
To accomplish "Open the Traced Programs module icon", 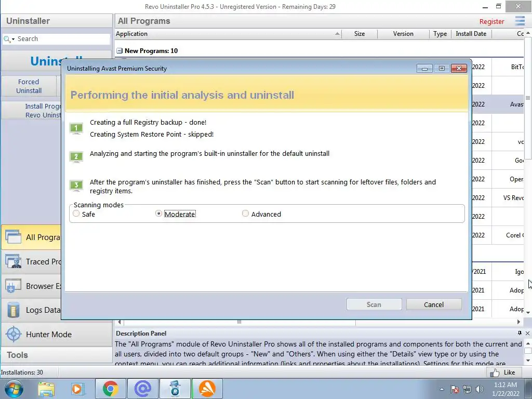I will pos(13,261).
